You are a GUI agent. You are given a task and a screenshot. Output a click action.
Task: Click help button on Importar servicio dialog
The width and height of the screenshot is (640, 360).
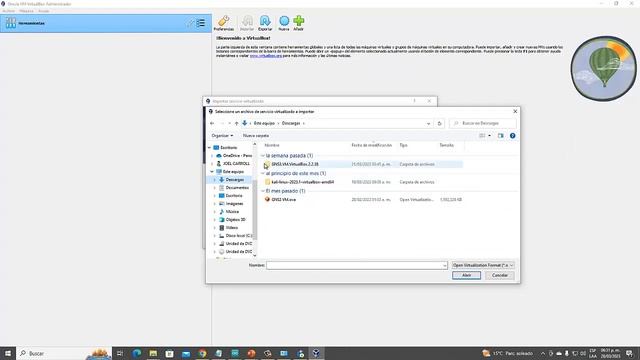414,101
